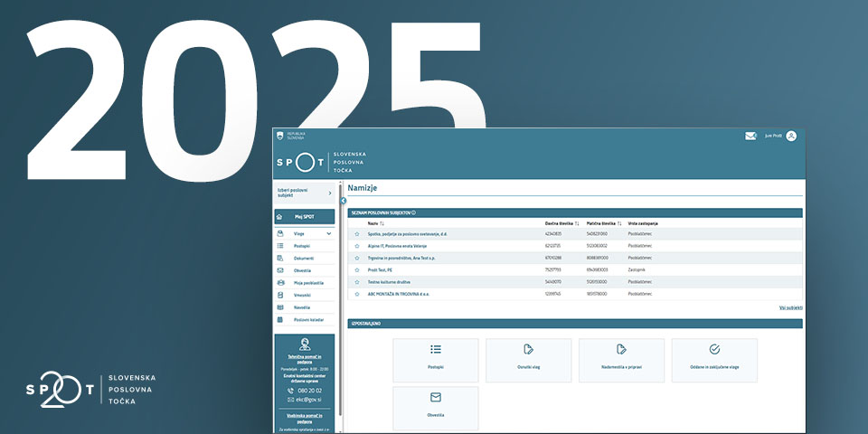Star the ABC MONTAŽA IN TRGOVINA row
Image resolution: width=868 pixels, height=434 pixels.
point(357,294)
